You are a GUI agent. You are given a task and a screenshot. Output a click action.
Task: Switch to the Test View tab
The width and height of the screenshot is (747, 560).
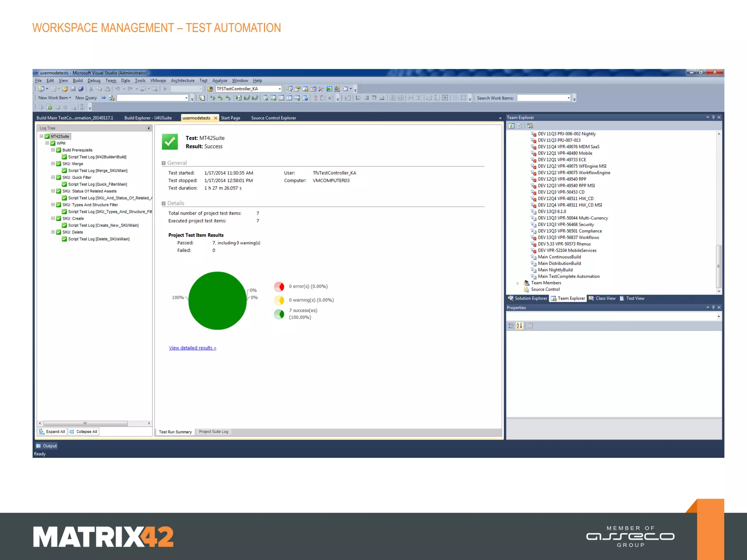(x=632, y=299)
